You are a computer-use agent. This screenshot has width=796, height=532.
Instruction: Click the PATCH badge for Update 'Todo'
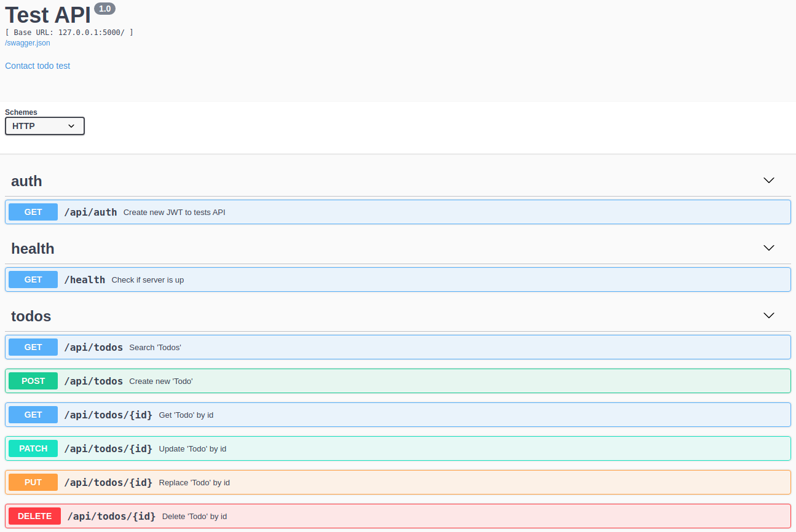(x=33, y=448)
